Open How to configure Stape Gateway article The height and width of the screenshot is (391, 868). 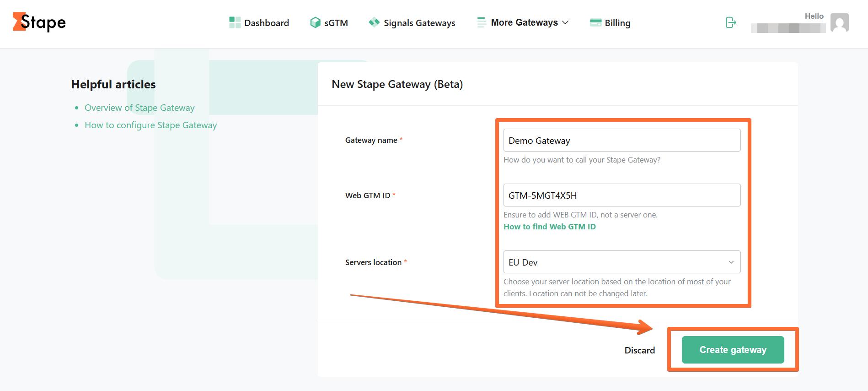(150, 125)
